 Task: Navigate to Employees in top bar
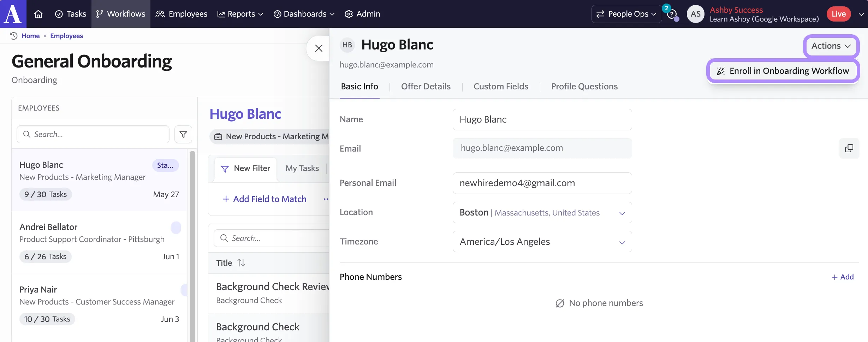pos(182,14)
